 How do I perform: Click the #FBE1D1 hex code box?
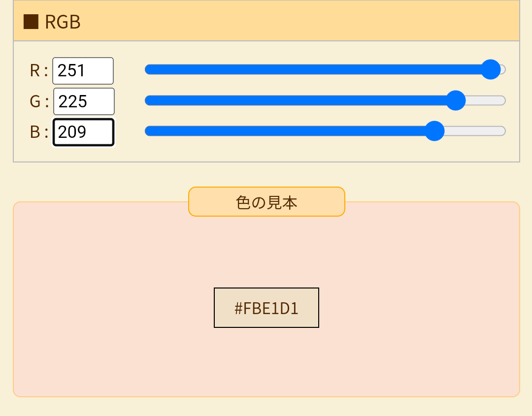coord(266,308)
